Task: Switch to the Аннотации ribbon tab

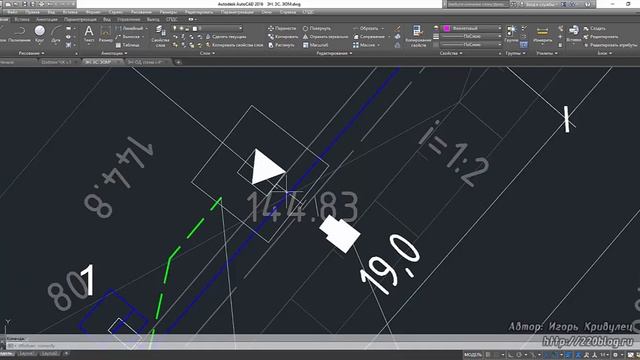Action: pos(47,19)
